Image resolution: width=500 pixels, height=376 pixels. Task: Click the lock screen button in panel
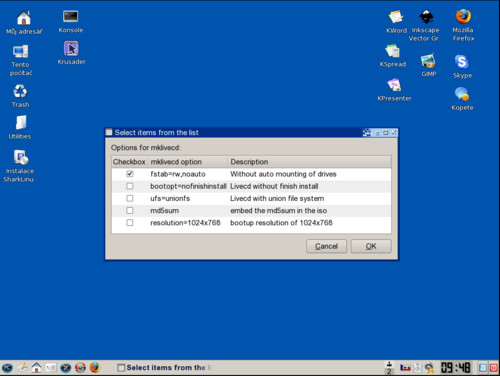coord(483,368)
